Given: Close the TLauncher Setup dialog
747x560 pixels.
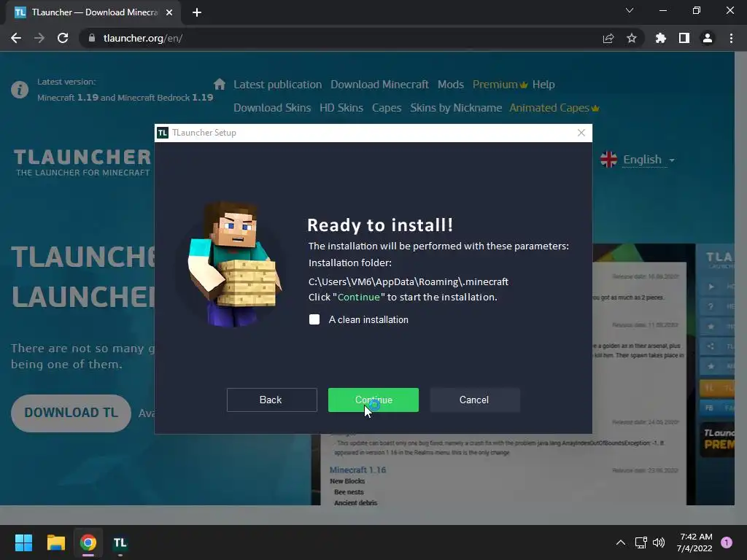Looking at the screenshot, I should coord(581,133).
